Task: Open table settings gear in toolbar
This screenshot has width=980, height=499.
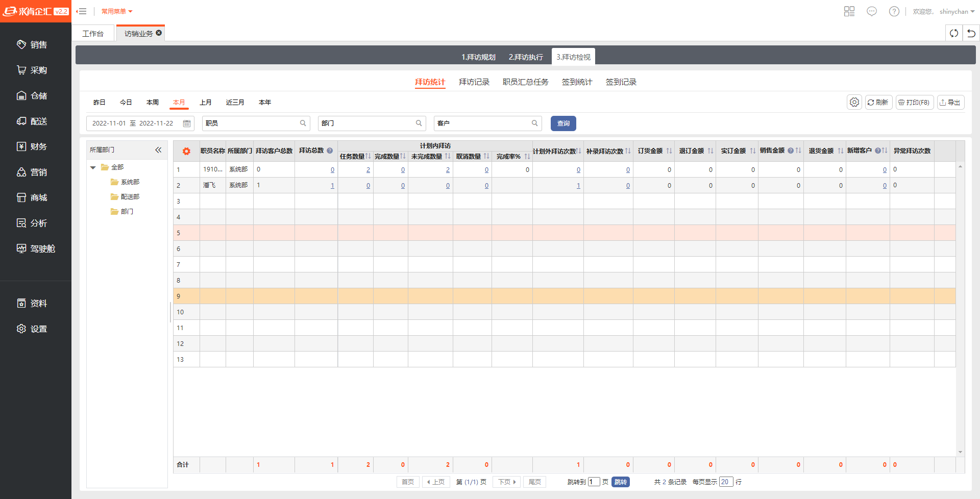Action: pos(854,102)
